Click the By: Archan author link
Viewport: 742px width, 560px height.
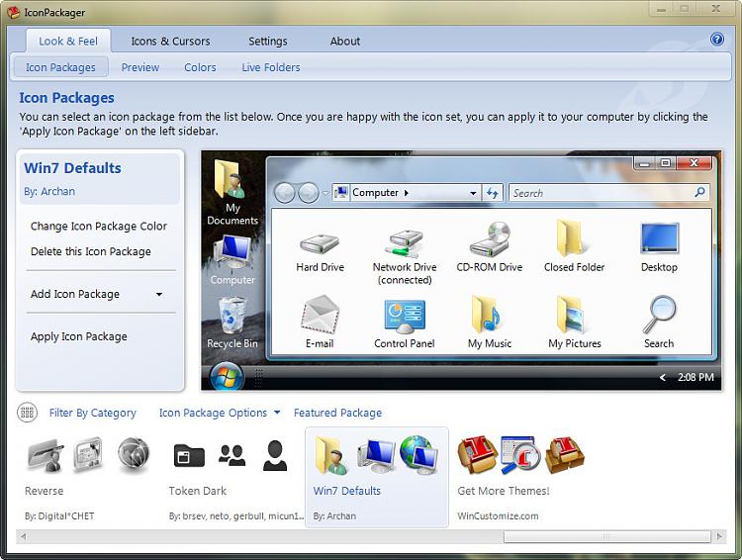(49, 191)
